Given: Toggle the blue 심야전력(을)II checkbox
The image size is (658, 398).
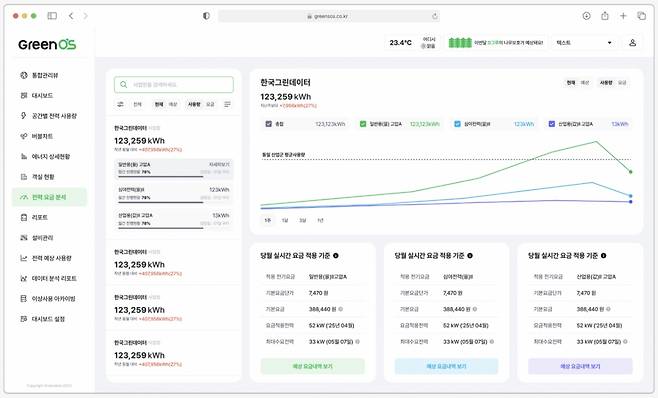Looking at the screenshot, I should (457, 124).
